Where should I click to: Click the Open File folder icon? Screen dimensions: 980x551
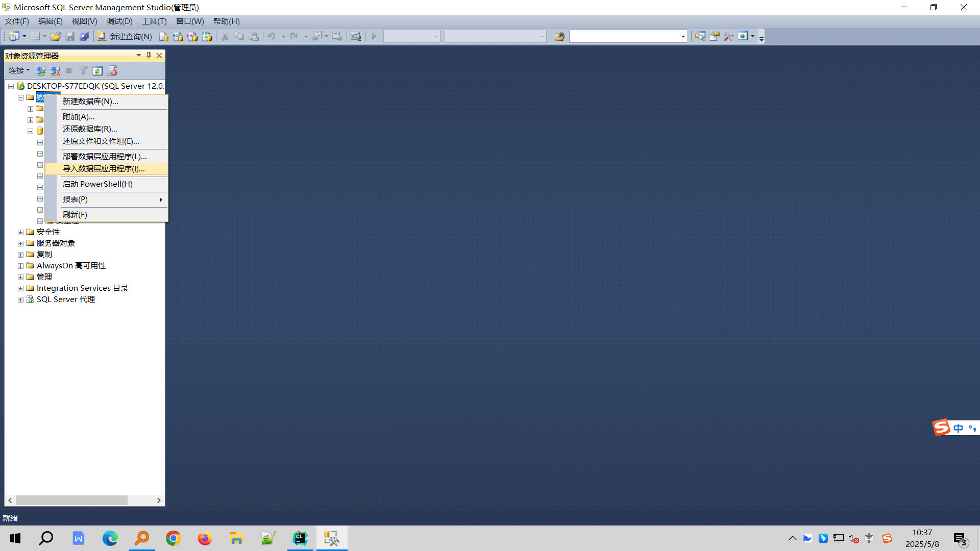pos(56,36)
